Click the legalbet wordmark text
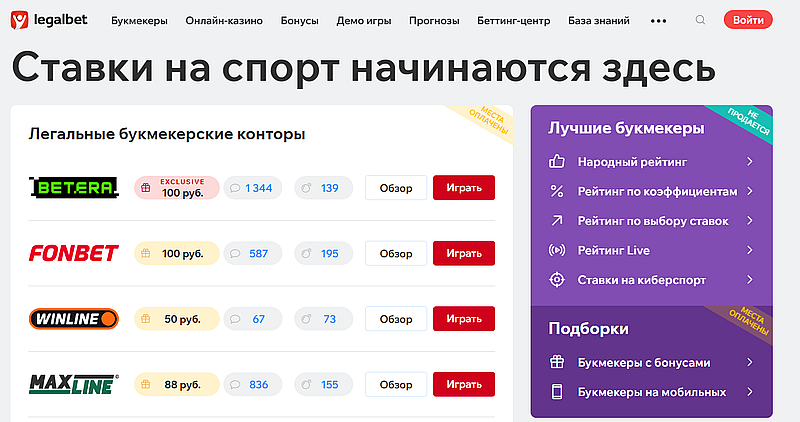Viewport: 800px width, 422px height. 60,20
